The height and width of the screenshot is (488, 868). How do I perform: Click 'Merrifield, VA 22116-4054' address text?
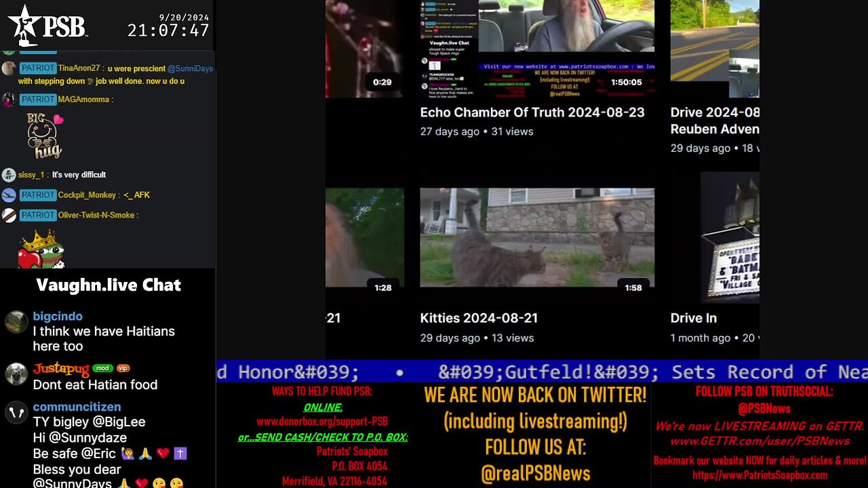pos(334,481)
